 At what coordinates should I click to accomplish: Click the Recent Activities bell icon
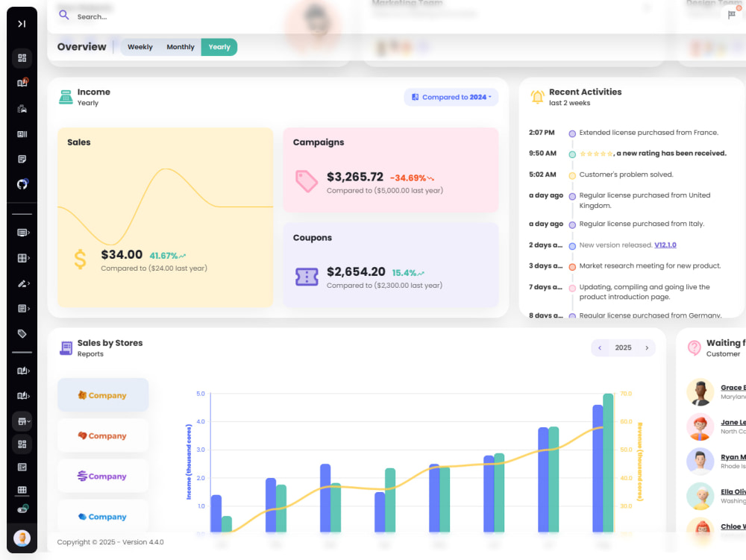(537, 96)
